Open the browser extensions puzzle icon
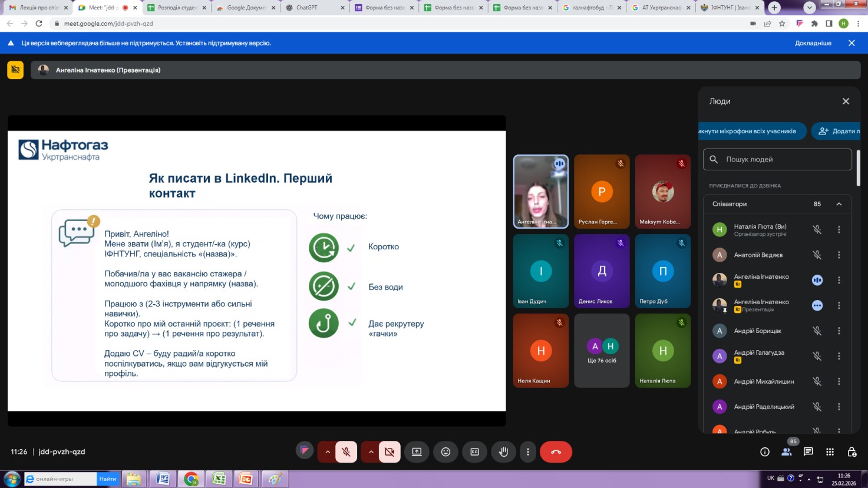 pos(814,24)
